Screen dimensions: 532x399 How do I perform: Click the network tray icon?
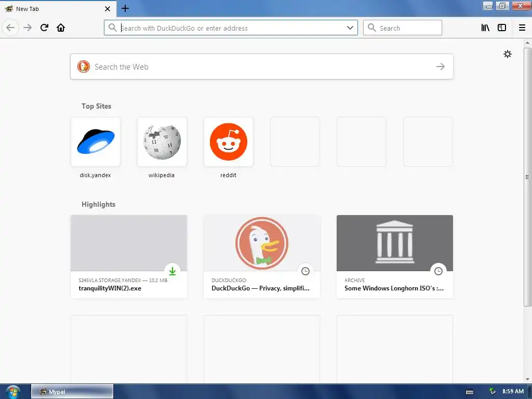(493, 392)
